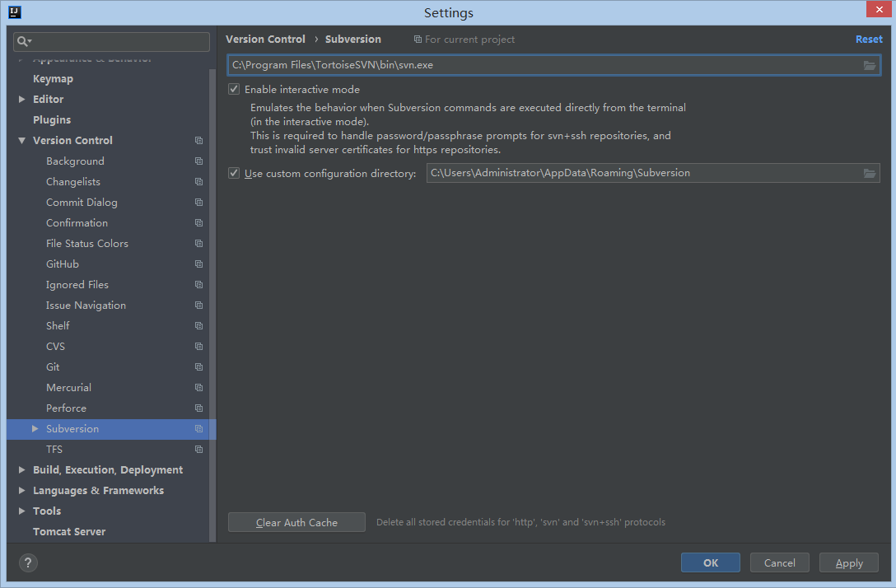Screen dimensions: 896x588
Task: Expand the Subversion subtree arrow
Action: tap(35, 428)
